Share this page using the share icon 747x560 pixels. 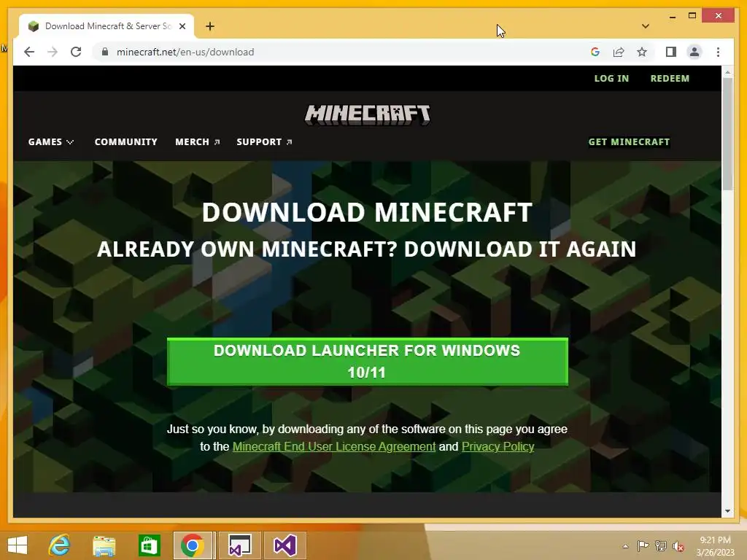(x=619, y=52)
